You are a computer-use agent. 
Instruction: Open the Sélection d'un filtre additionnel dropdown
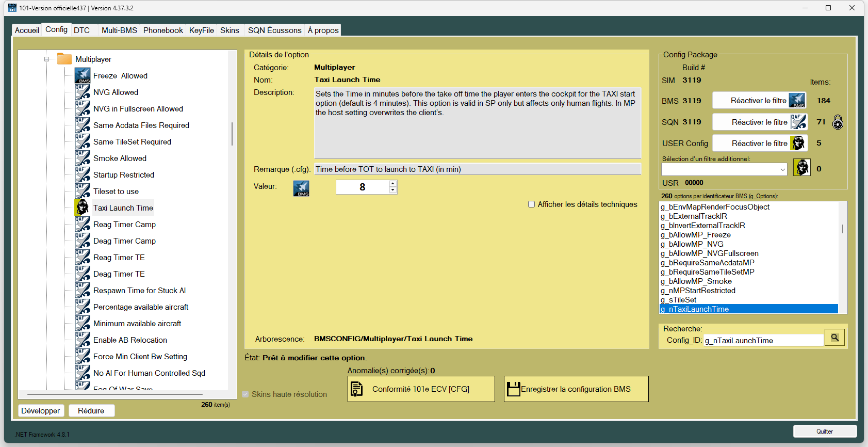(724, 169)
